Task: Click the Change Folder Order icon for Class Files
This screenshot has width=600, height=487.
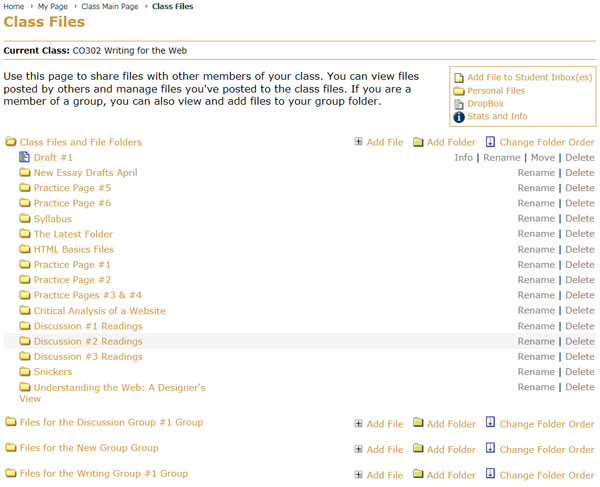Action: point(490,142)
